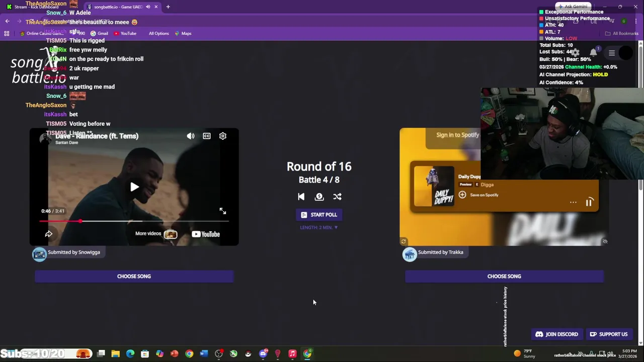The height and width of the screenshot is (362, 644).
Task: Choose Snowigga's submitted song
Action: pos(134,276)
